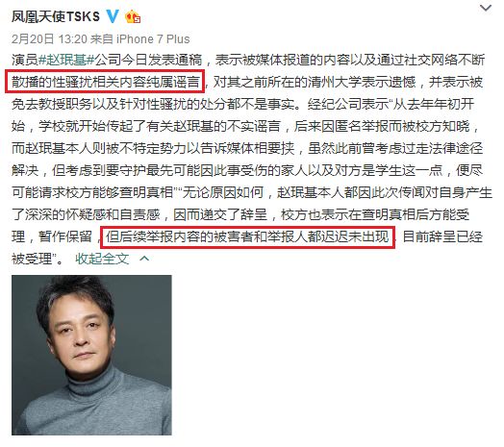The image size is (504, 447).
Task: Click the gray turtleneck in the photo
Action: click(x=93, y=402)
